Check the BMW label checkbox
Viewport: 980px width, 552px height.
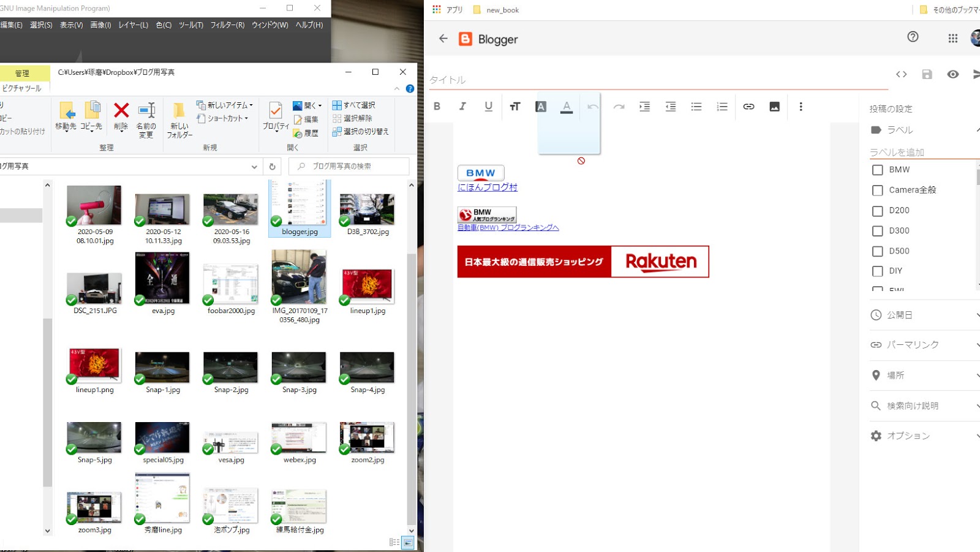pos(877,170)
